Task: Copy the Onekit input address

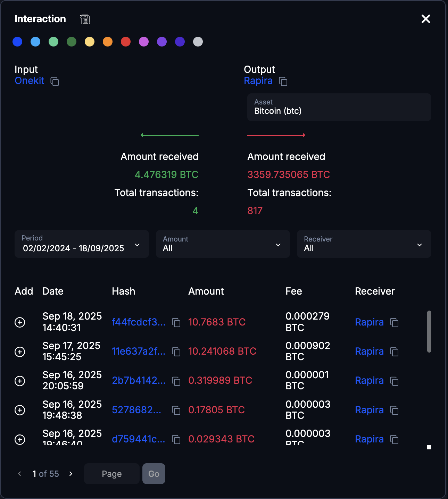Action: [55, 82]
